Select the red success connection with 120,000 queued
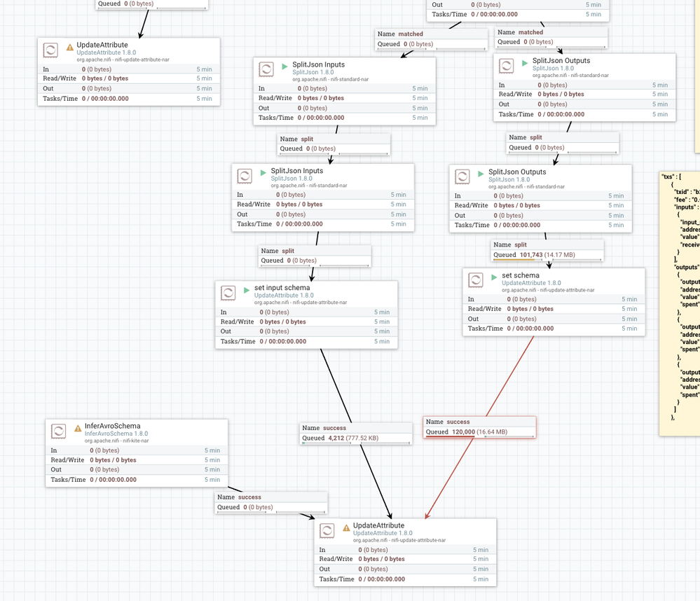Viewport: 700px width, 601px height. coord(479,427)
